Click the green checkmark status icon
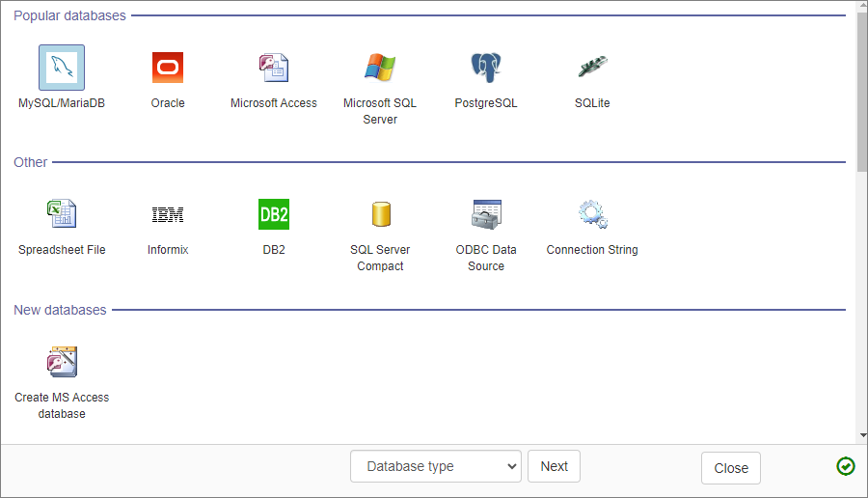Screen dimensions: 868x498 846,467
